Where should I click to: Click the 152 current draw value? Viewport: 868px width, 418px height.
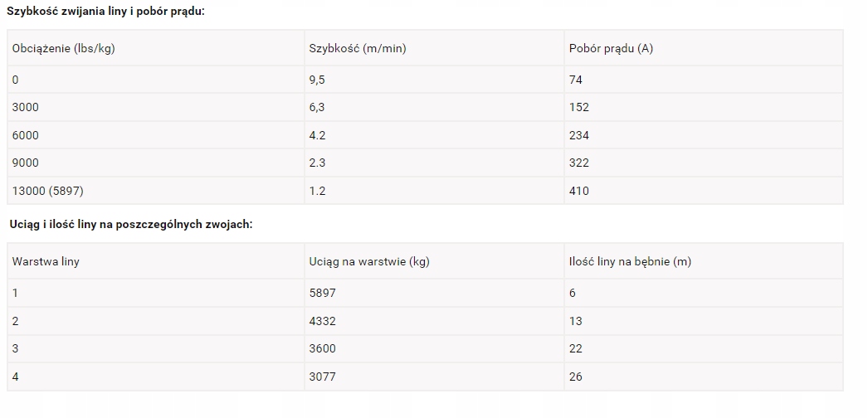click(x=579, y=107)
